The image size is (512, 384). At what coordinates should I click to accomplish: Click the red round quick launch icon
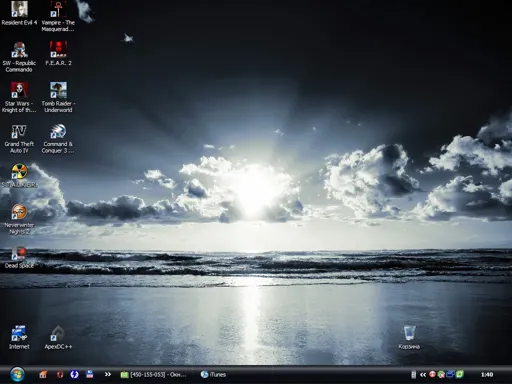[60, 374]
